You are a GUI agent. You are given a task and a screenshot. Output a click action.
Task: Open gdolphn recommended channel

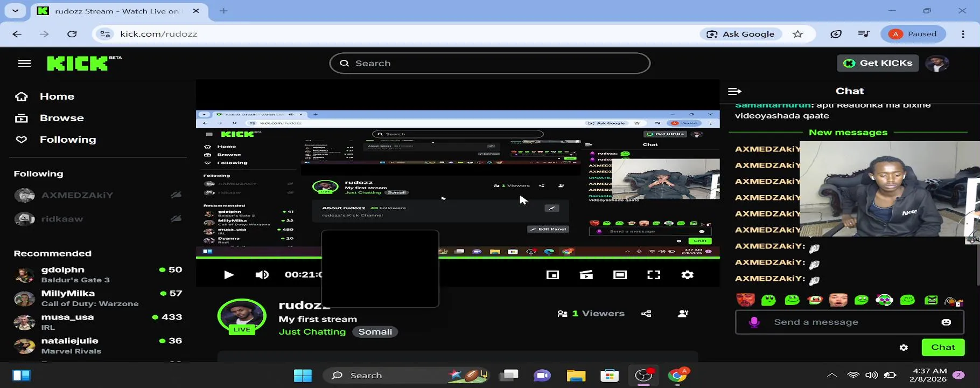point(97,274)
